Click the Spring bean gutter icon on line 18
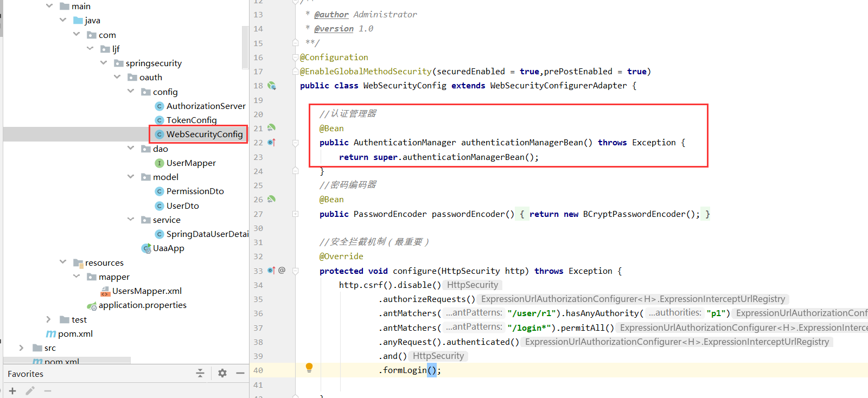The width and height of the screenshot is (868, 398). tap(272, 86)
